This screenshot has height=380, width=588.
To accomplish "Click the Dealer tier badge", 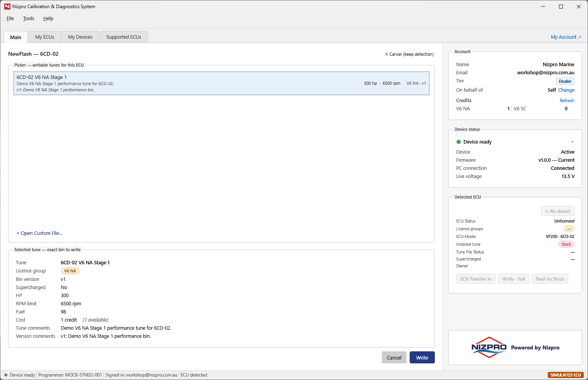I will coord(565,81).
